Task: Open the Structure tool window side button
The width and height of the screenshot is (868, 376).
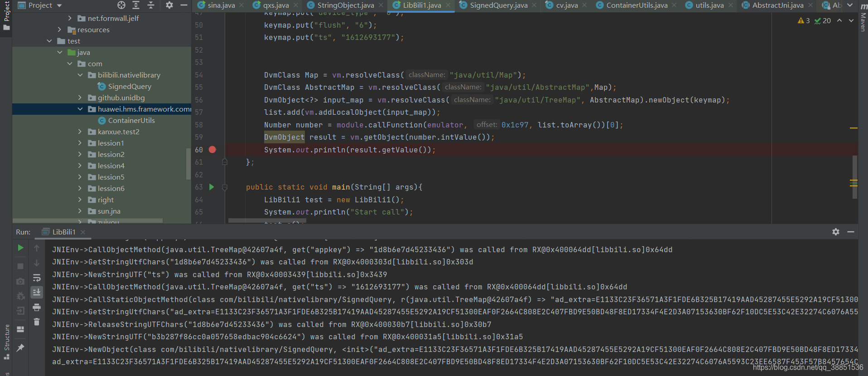Action: (x=6, y=342)
